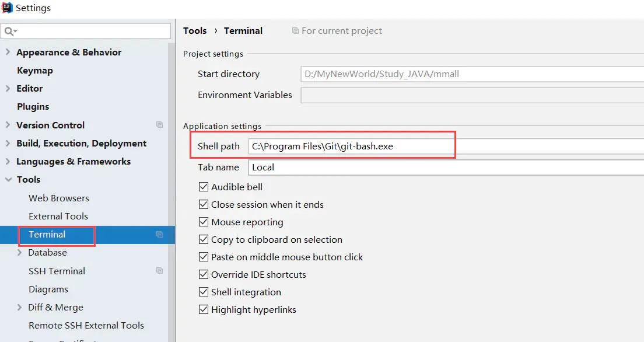This screenshot has height=342, width=644.
Task: Open Keymap settings
Action: [x=35, y=71]
